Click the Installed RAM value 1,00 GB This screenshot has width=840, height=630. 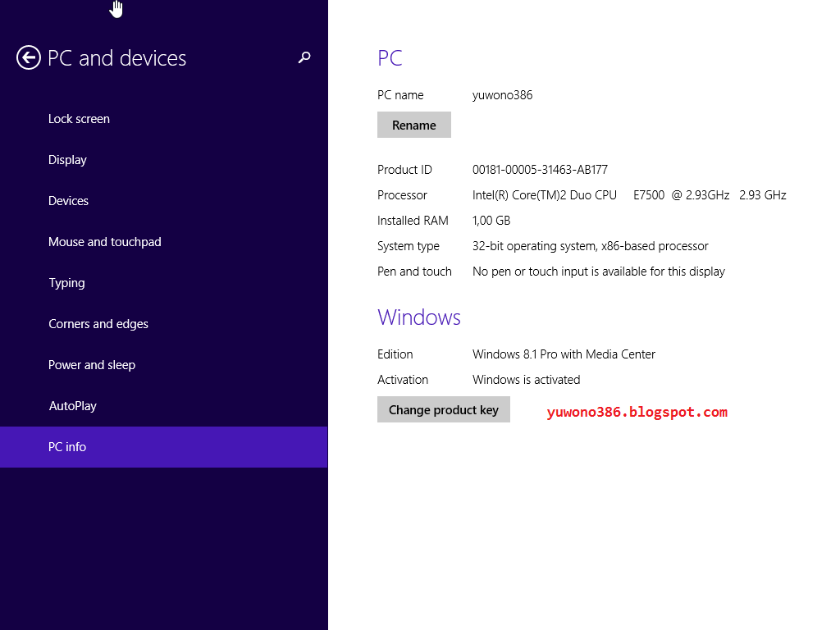coord(491,221)
